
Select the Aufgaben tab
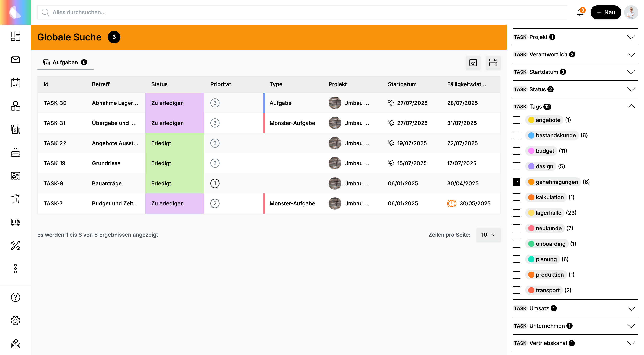coord(65,62)
